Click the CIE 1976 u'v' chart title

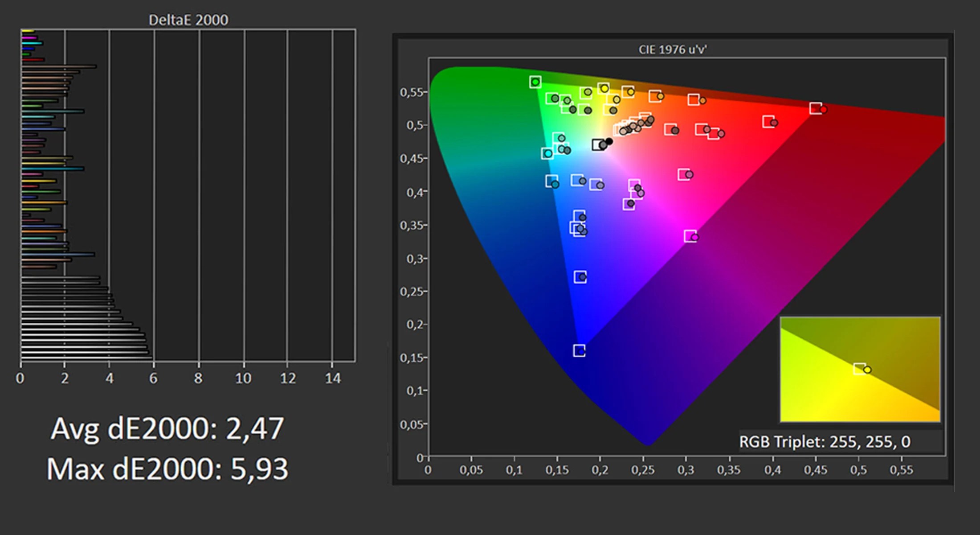[x=673, y=49]
